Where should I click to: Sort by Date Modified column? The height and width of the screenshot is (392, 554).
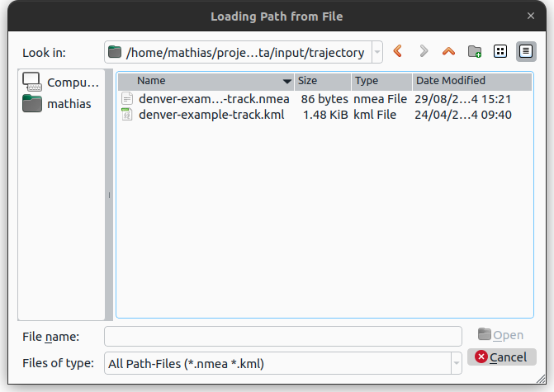pyautogui.click(x=471, y=81)
